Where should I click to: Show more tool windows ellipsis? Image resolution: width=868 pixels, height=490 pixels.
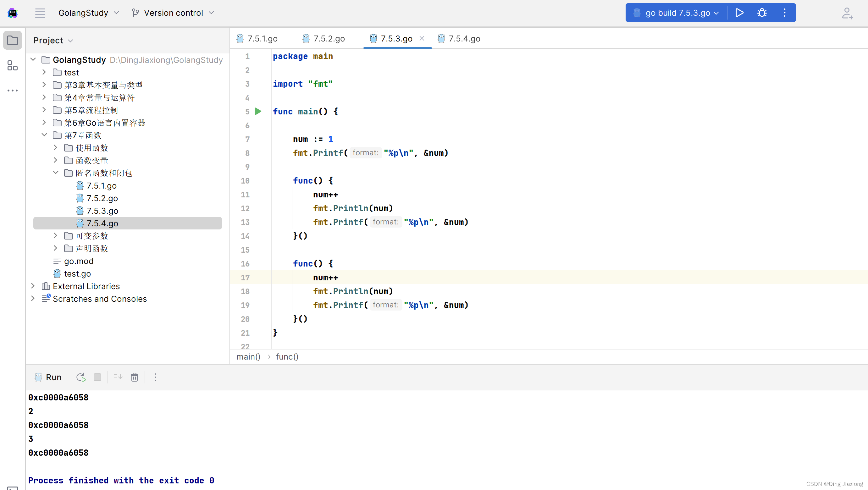(13, 90)
